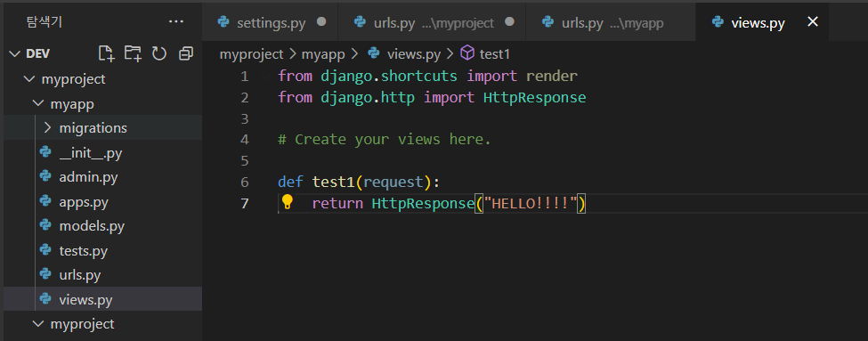Click line number 6 in the gutter
This screenshot has height=341, width=868.
click(244, 182)
